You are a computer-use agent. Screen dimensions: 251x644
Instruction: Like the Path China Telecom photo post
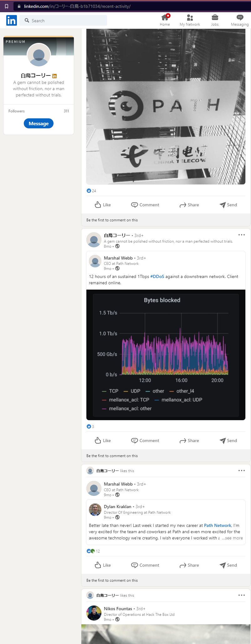103,205
